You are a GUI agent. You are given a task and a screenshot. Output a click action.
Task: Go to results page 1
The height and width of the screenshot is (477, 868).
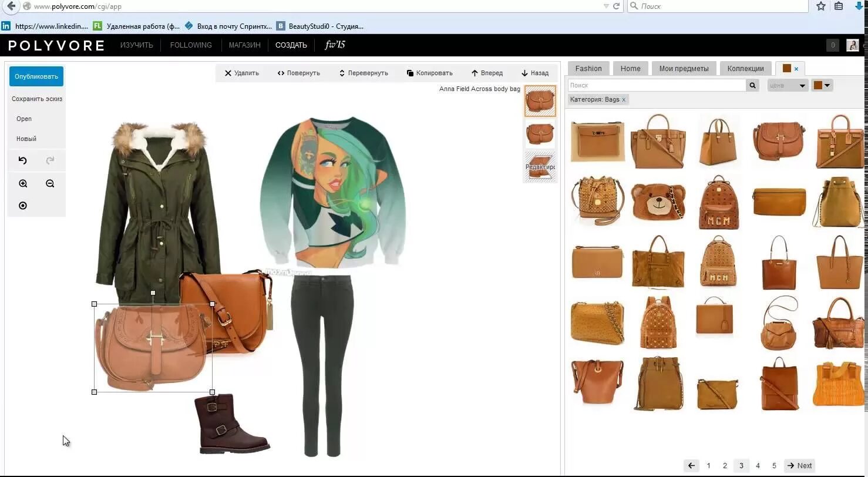click(708, 465)
